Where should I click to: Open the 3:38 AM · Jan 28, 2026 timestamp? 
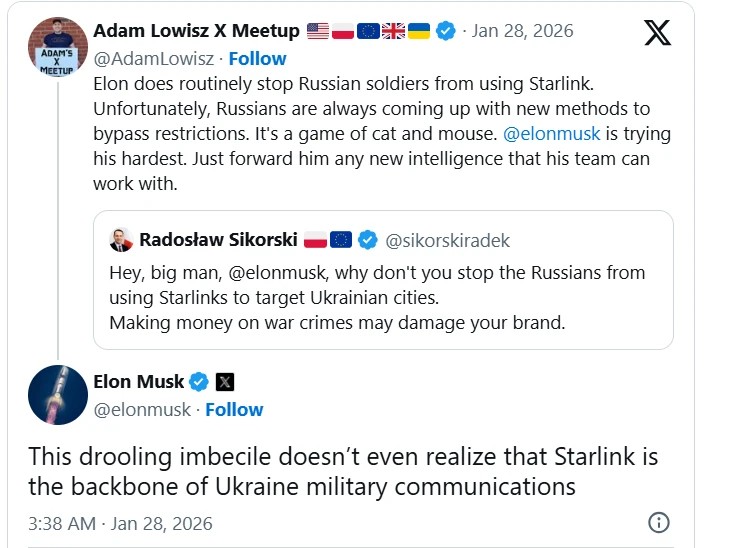[120, 523]
